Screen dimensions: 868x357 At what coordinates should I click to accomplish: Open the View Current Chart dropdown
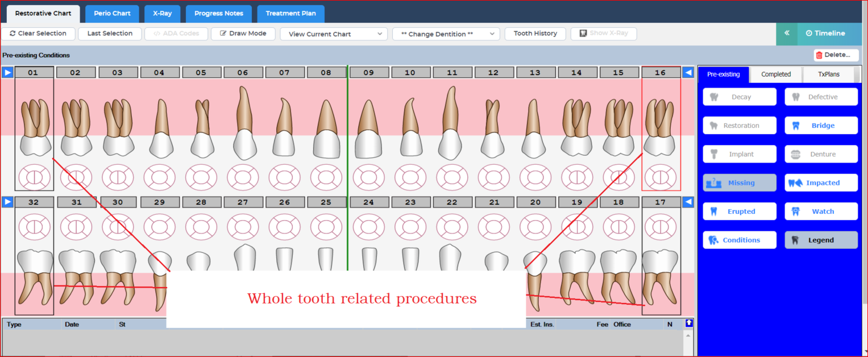click(333, 34)
